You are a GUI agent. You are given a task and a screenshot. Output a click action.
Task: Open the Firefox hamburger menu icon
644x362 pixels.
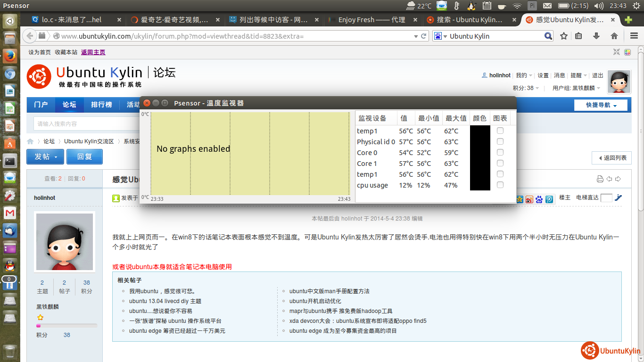coord(634,36)
